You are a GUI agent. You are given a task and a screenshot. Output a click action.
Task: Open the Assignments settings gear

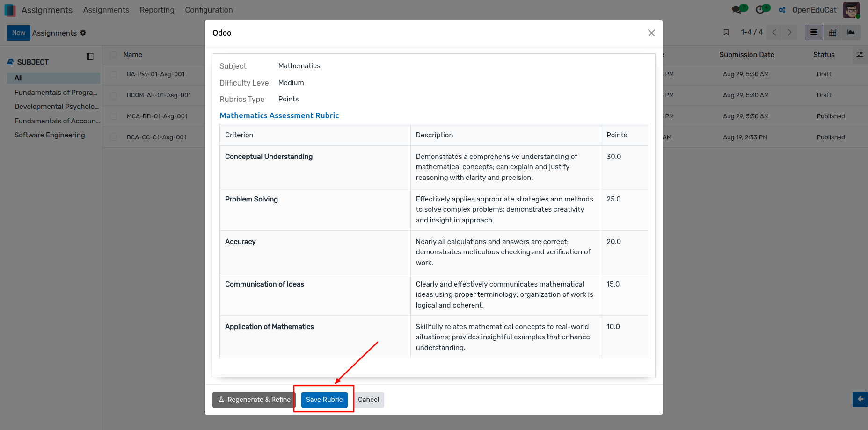point(83,33)
